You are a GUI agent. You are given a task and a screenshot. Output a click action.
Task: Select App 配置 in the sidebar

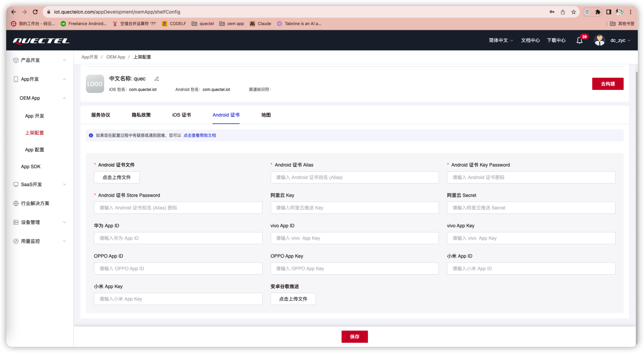pyautogui.click(x=34, y=150)
